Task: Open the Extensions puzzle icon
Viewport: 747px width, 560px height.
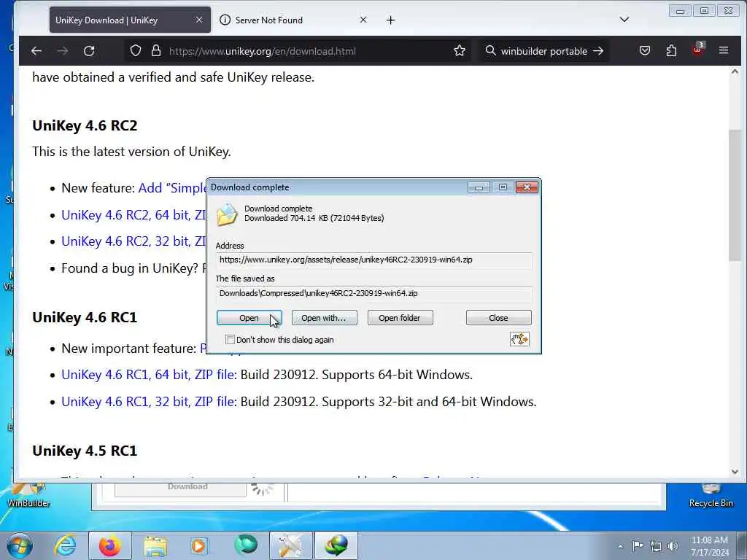Action: [671, 50]
